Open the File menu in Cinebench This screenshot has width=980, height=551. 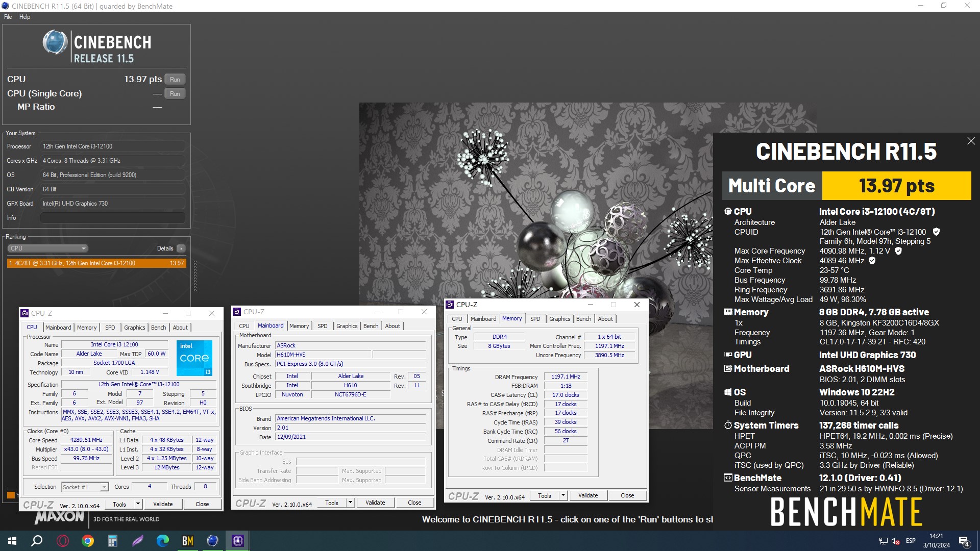coord(8,17)
